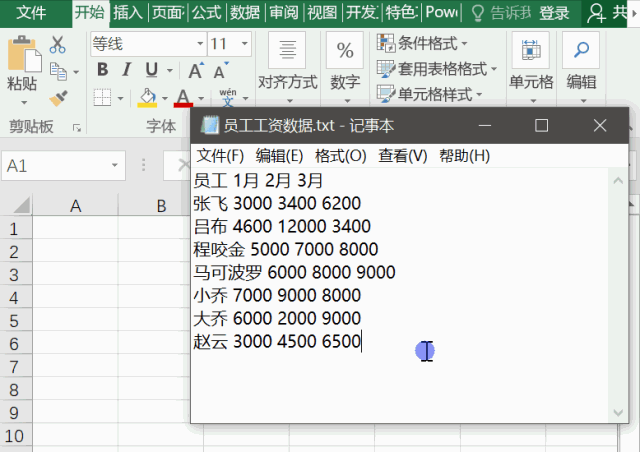The image size is (640, 452).
Task: Click the Cut scissors icon
Action: click(x=57, y=45)
